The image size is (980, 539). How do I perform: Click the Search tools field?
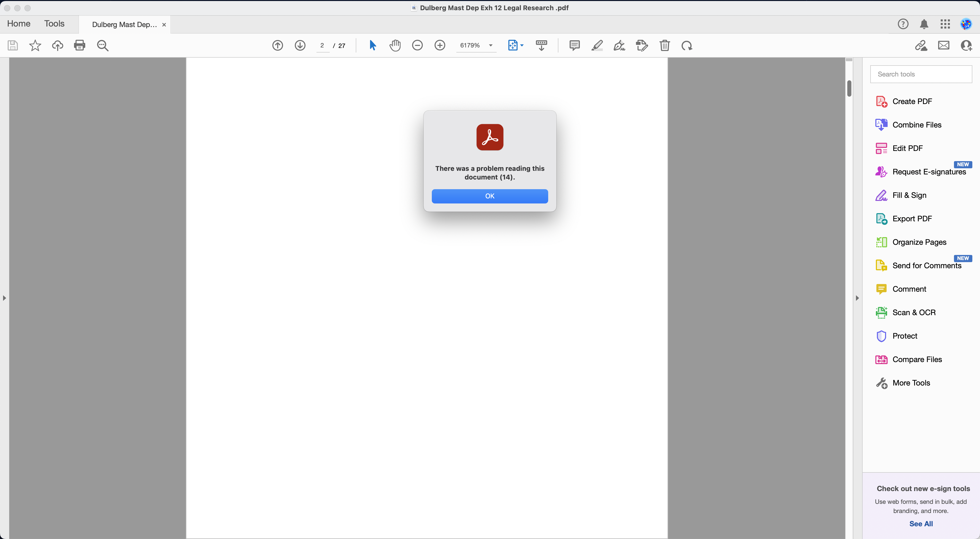pyautogui.click(x=921, y=74)
